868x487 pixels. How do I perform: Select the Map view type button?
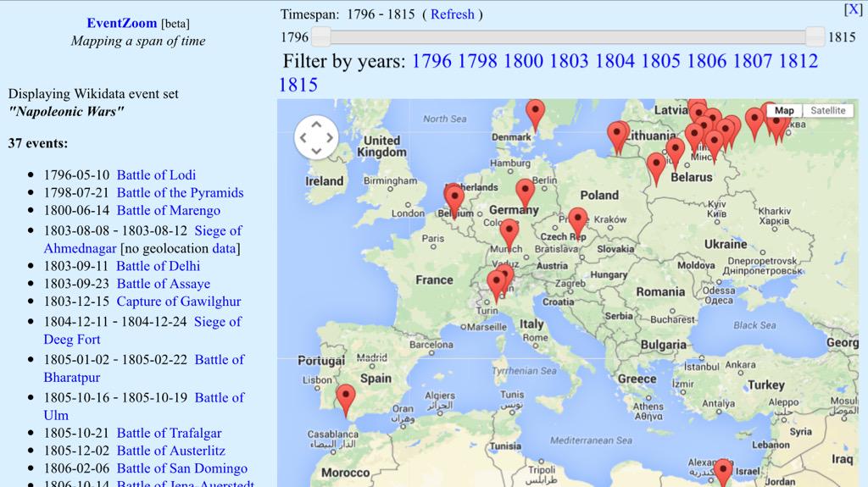coord(784,111)
